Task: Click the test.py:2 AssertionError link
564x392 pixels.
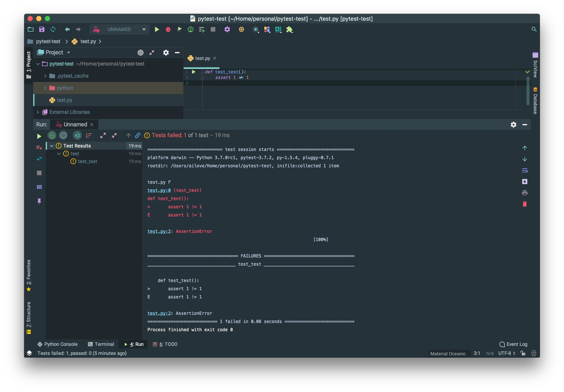Action: click(159, 231)
